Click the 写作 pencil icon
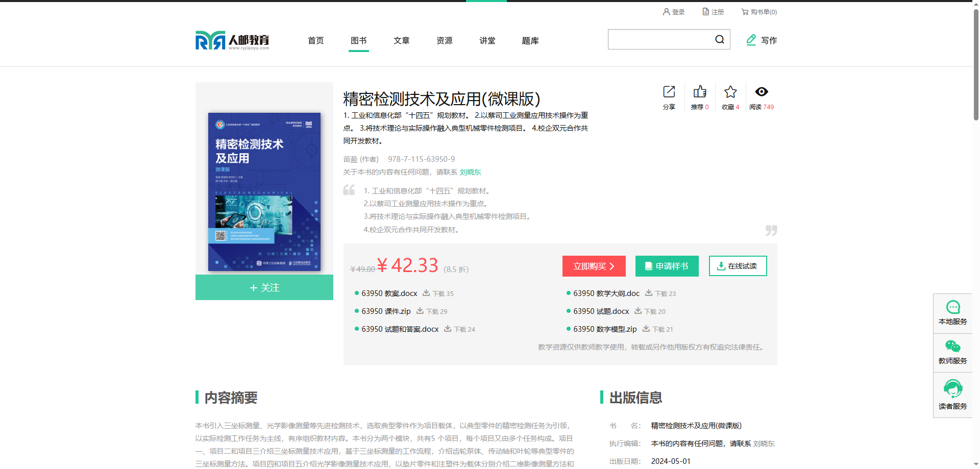Image resolution: width=980 pixels, height=469 pixels. point(751,40)
